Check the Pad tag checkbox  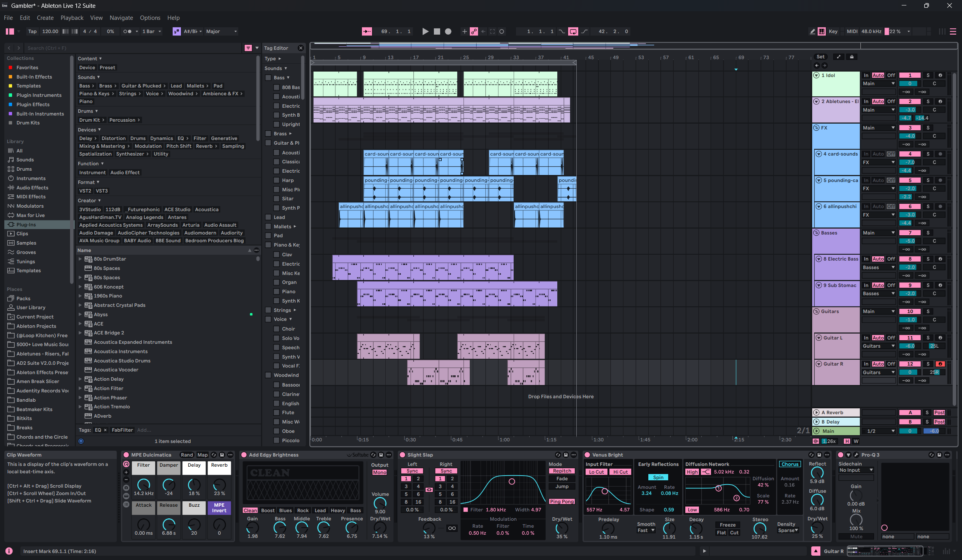(x=268, y=235)
